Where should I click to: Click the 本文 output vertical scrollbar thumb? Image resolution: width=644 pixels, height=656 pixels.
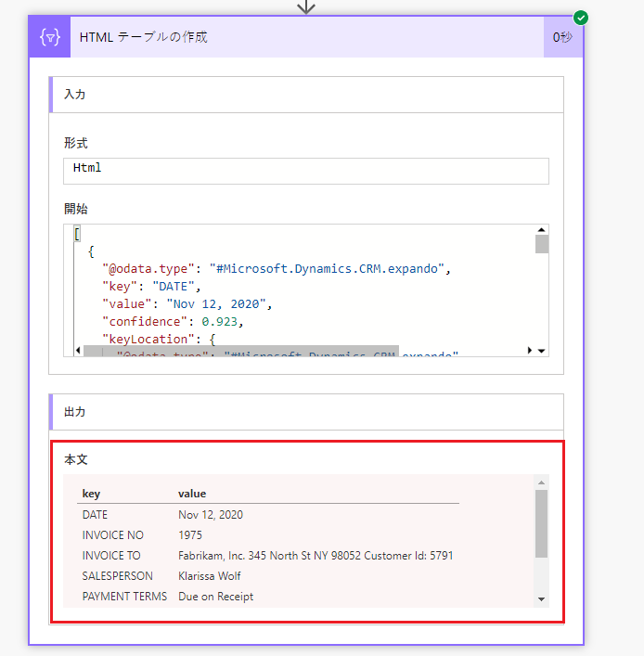pos(542,523)
